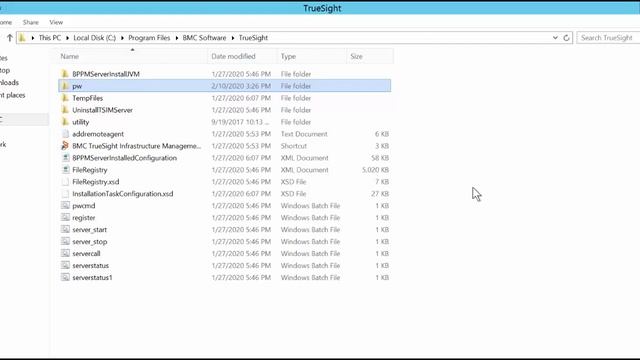Click the pwcmd batch file icon
Screen dimensions: 640x360
click(65, 206)
